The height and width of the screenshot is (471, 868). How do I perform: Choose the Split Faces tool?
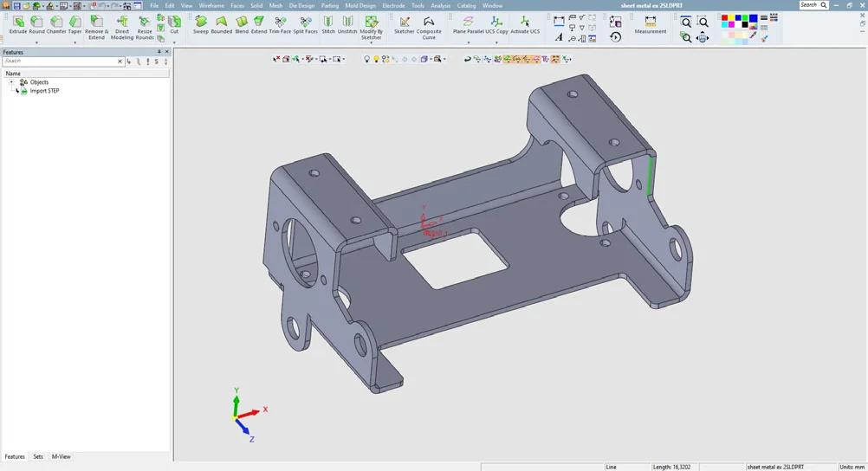tap(306, 25)
